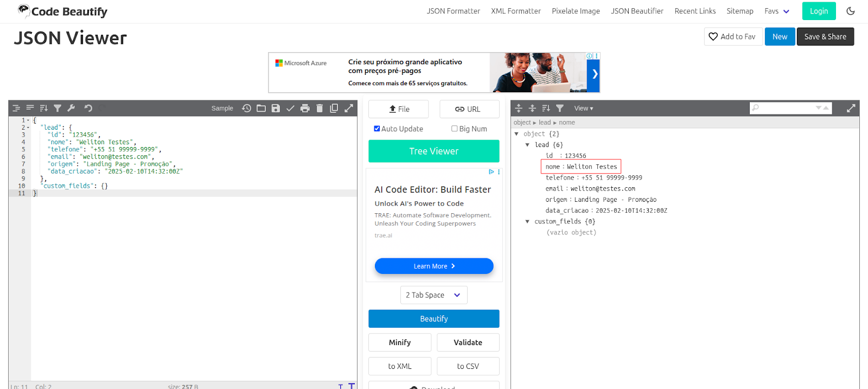
Task: Click the wrench repair icon in the editor toolbar
Action: [71, 109]
